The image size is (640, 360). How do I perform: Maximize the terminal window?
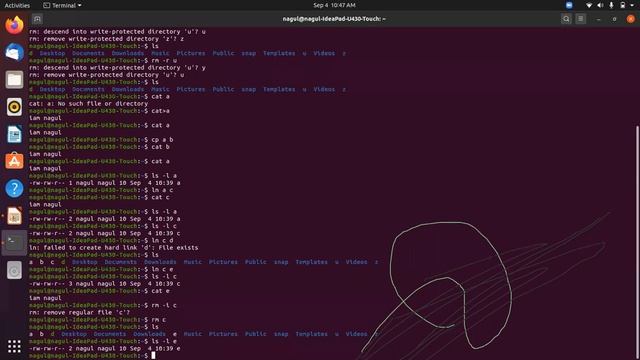pyautogui.click(x=614, y=19)
